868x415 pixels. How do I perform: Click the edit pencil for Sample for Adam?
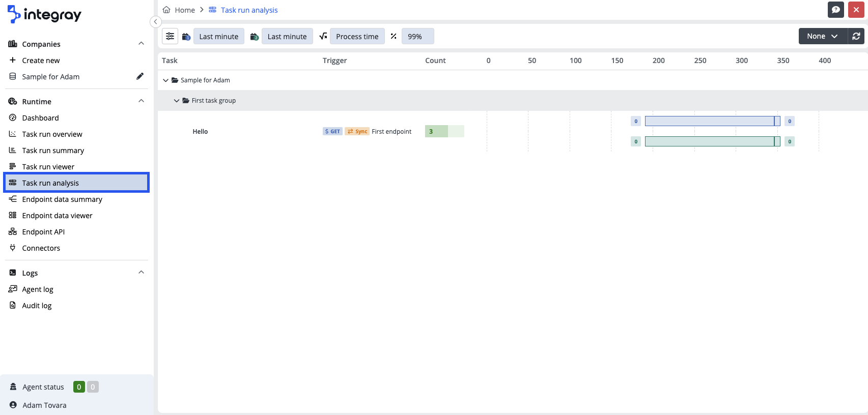[140, 76]
